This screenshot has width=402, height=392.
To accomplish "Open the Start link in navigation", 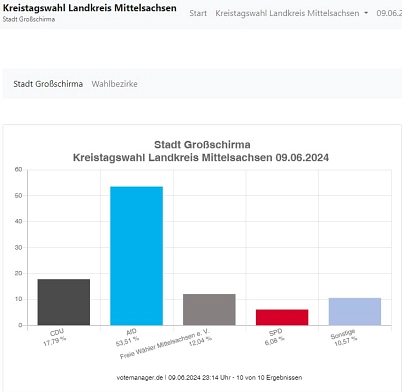I will (198, 13).
